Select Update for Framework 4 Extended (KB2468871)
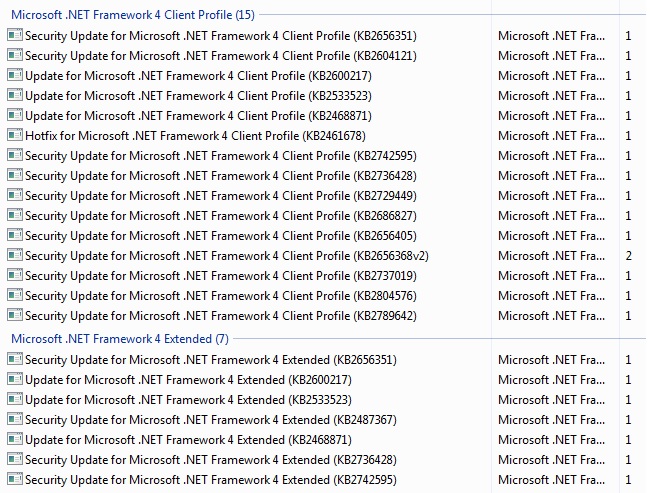This screenshot has width=650, height=493. pyautogui.click(x=188, y=440)
